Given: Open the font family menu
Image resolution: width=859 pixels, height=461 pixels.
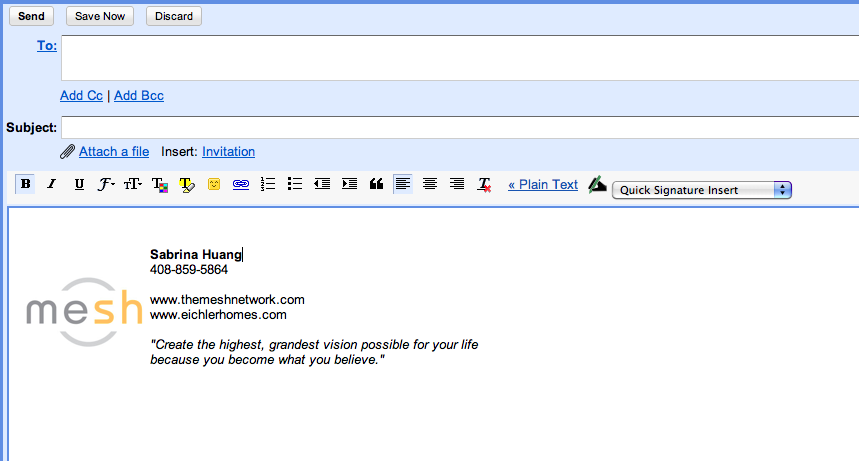Looking at the screenshot, I should pos(106,184).
